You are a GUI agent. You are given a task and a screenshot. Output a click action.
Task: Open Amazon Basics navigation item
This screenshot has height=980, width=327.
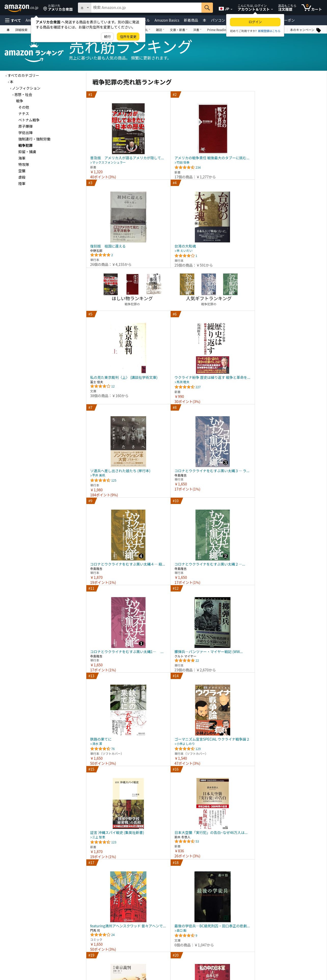point(167,21)
